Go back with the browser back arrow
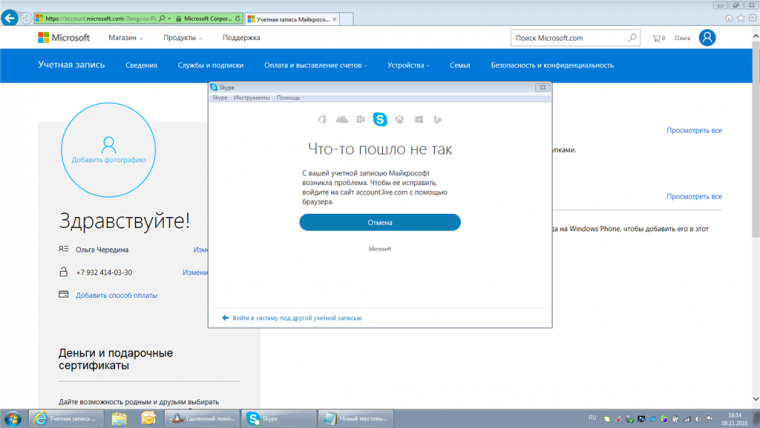Screen dimensions: 760x428 (x=10, y=18)
